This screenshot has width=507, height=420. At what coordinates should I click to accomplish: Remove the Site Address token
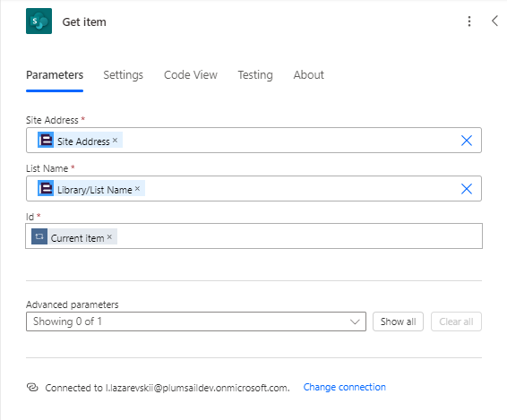pos(116,141)
